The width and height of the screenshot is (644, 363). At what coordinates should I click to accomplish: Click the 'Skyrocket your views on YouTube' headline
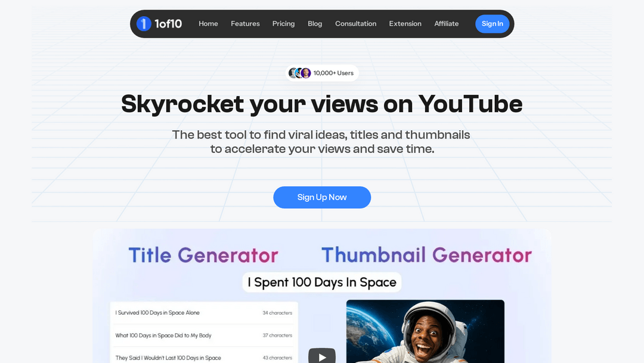(322, 104)
